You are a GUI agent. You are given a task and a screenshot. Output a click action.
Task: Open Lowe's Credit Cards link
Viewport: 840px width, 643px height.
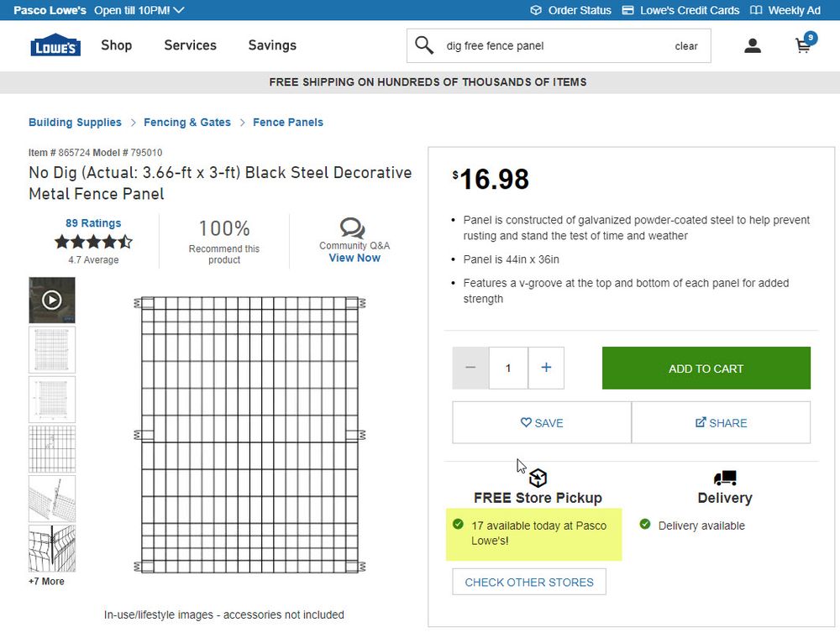tap(680, 10)
